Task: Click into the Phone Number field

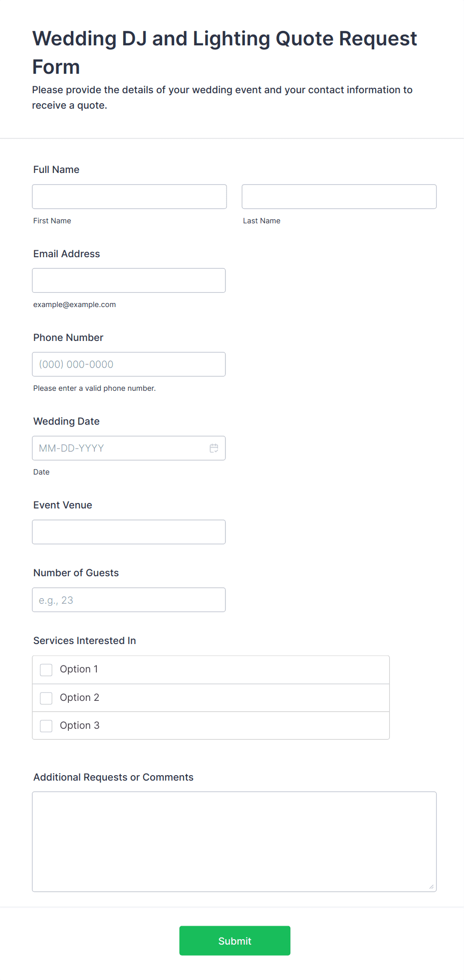Action: point(129,364)
